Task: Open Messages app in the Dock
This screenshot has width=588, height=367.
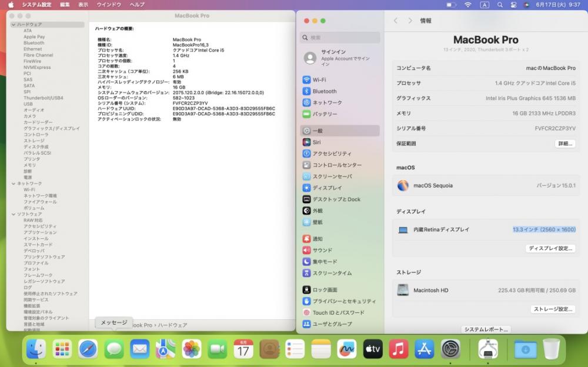Action: click(114, 349)
